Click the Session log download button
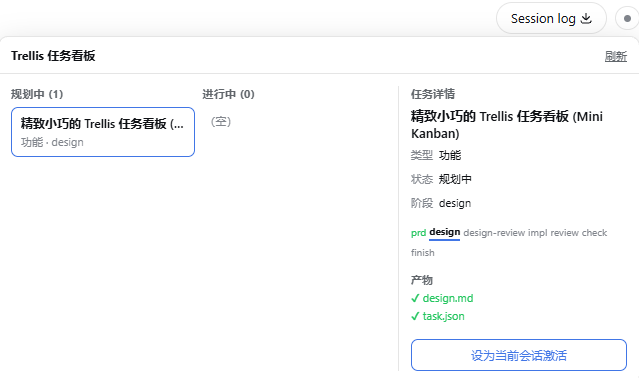Screen dimensions: 639x378 (551, 18)
